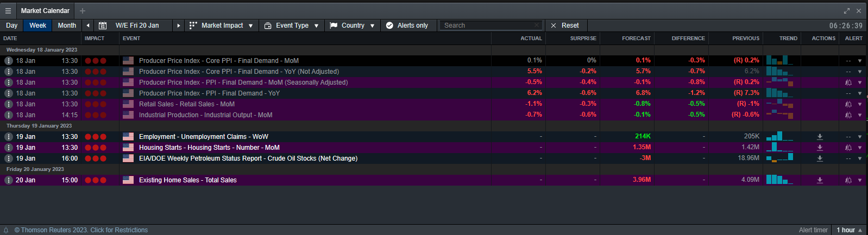The height and width of the screenshot is (235, 868).
Task: Switch to the Month view
Action: point(67,26)
